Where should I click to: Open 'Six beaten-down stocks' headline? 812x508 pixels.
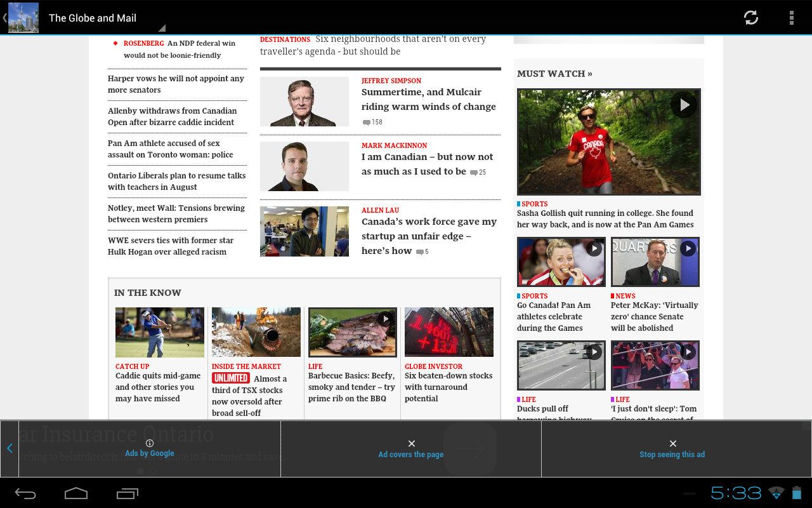click(x=449, y=387)
